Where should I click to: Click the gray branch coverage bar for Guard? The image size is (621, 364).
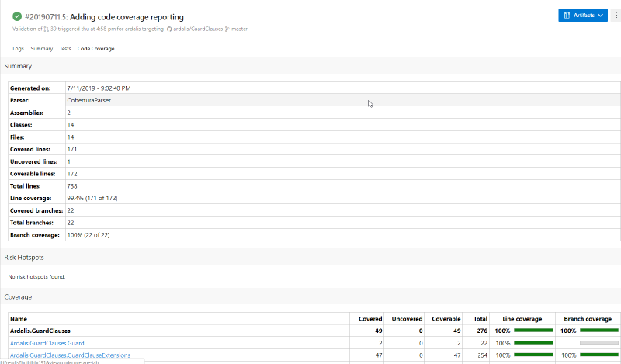598,342
